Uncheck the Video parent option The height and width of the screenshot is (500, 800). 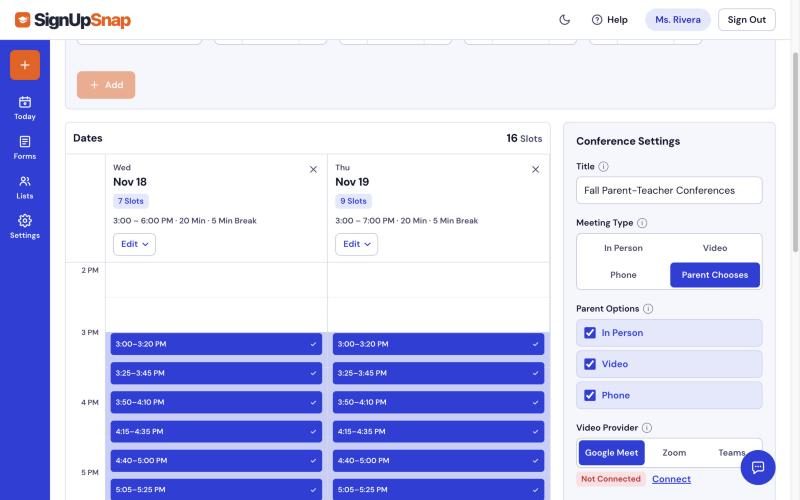click(669, 364)
